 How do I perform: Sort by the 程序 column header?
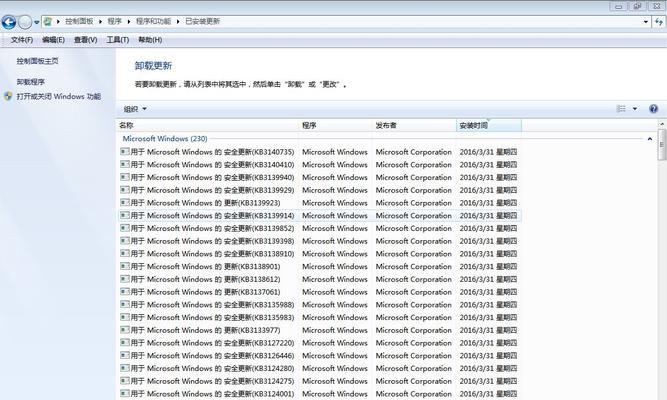(x=336, y=126)
